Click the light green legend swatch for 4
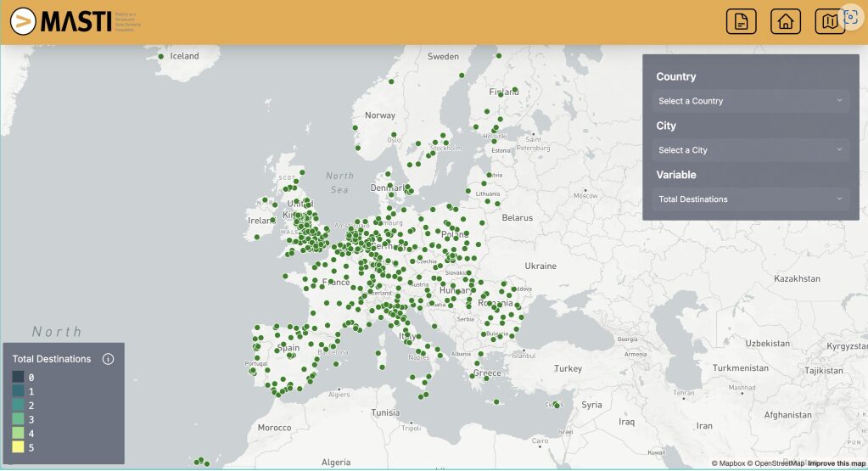 18,433
